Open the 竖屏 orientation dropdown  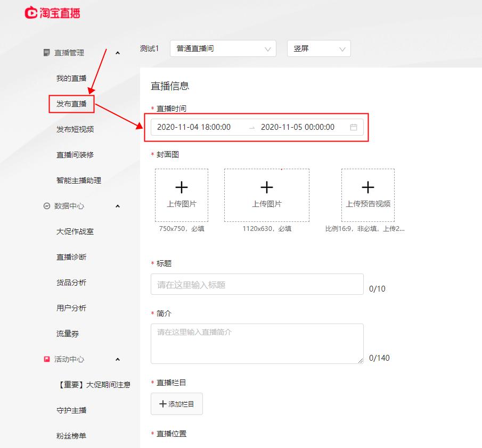click(318, 48)
